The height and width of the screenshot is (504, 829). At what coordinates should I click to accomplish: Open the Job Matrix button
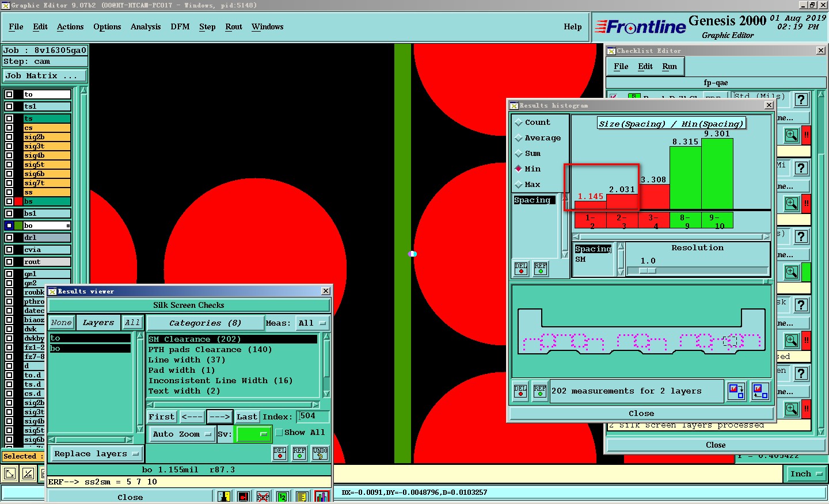pos(45,76)
